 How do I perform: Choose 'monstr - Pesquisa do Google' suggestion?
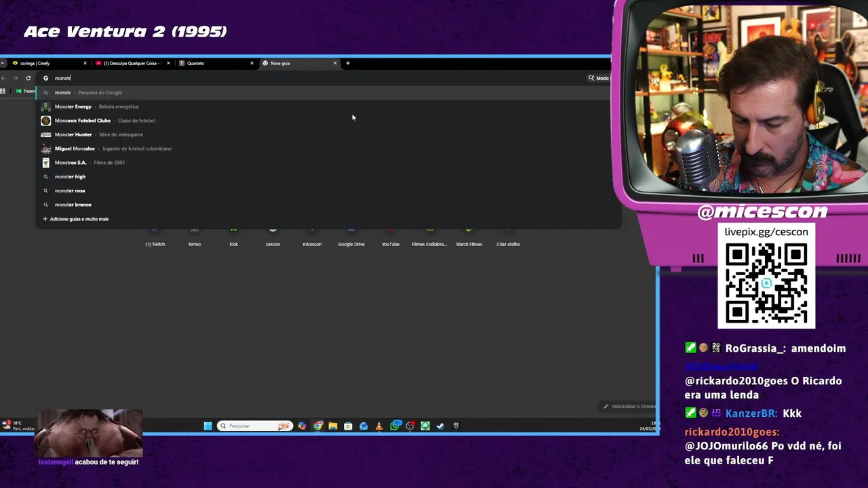click(x=328, y=92)
